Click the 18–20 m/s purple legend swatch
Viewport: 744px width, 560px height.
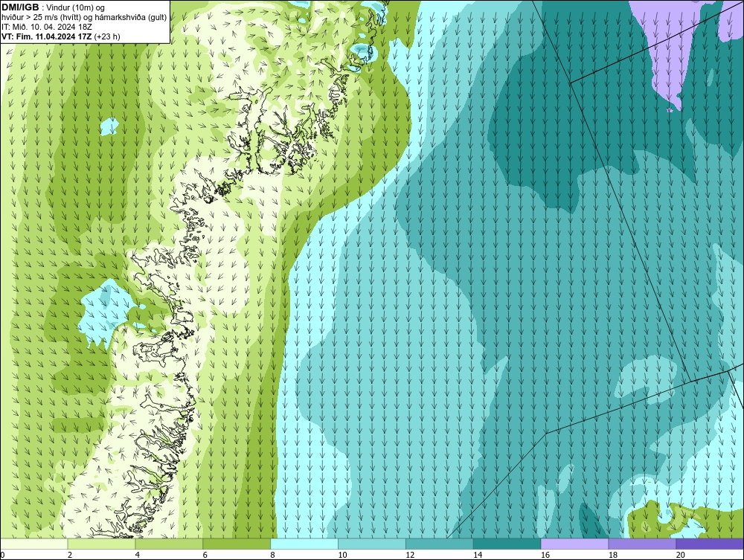click(x=642, y=544)
